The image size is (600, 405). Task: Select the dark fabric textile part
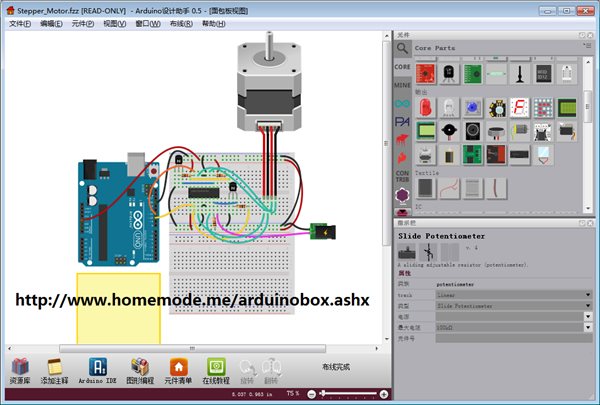(x=426, y=189)
